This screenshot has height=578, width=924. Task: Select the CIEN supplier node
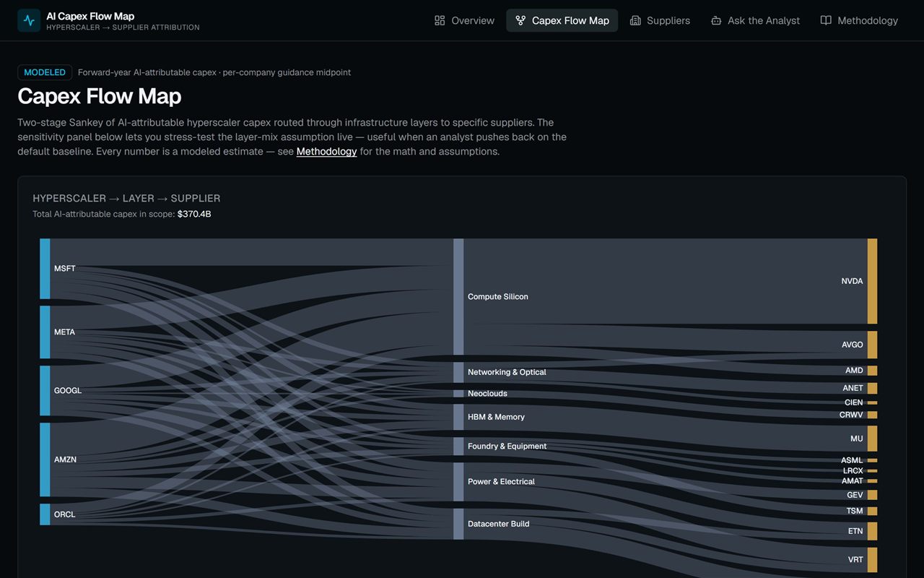coord(872,402)
